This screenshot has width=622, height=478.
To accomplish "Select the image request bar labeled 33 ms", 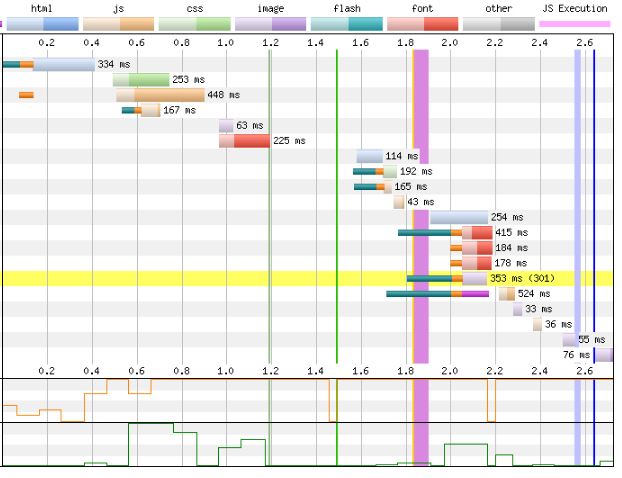I will (x=518, y=309).
